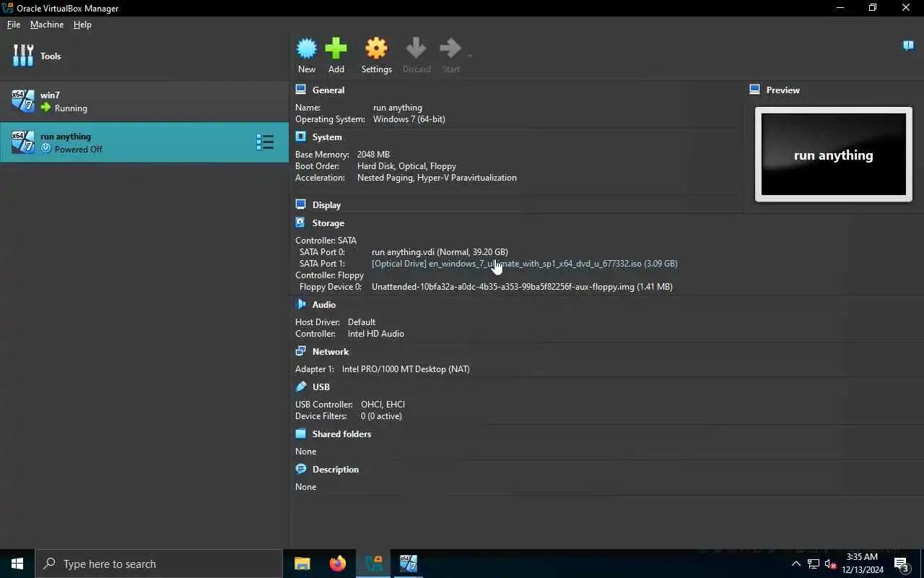Viewport: 924px width, 578px height.
Task: Click the Network adapter icon
Action: [x=301, y=351]
